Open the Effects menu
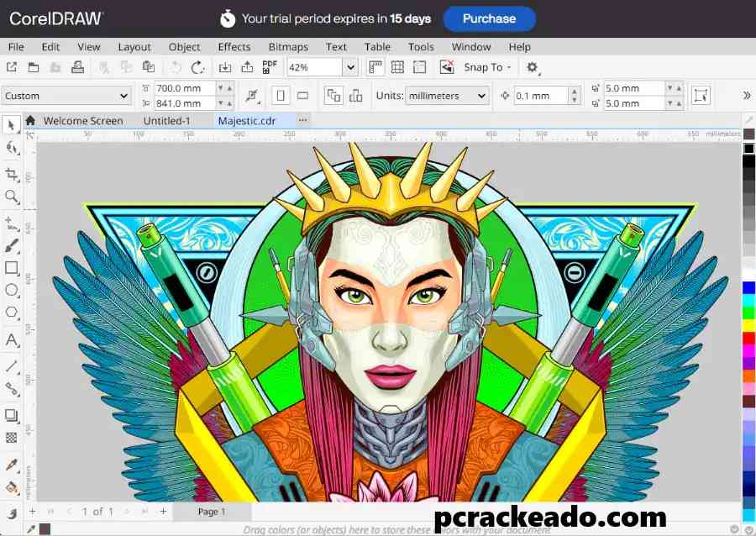The width and height of the screenshot is (756, 536). tap(234, 47)
